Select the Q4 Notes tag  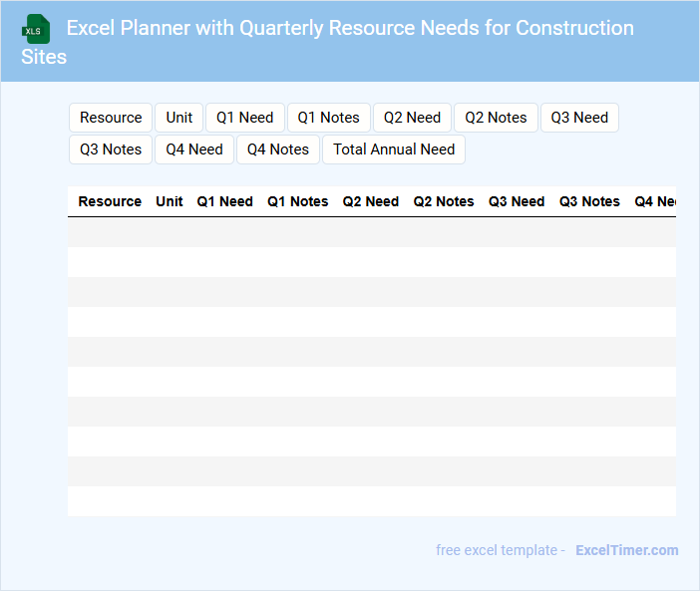[x=278, y=149]
